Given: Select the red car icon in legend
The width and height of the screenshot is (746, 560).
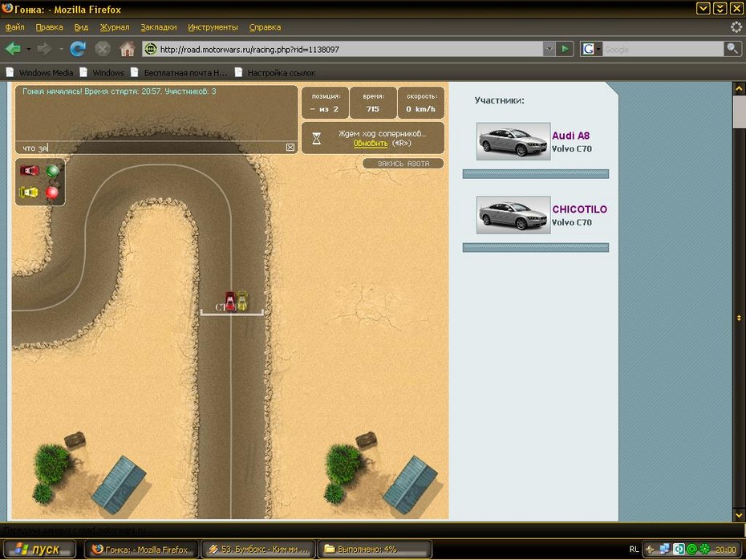Looking at the screenshot, I should (30, 170).
